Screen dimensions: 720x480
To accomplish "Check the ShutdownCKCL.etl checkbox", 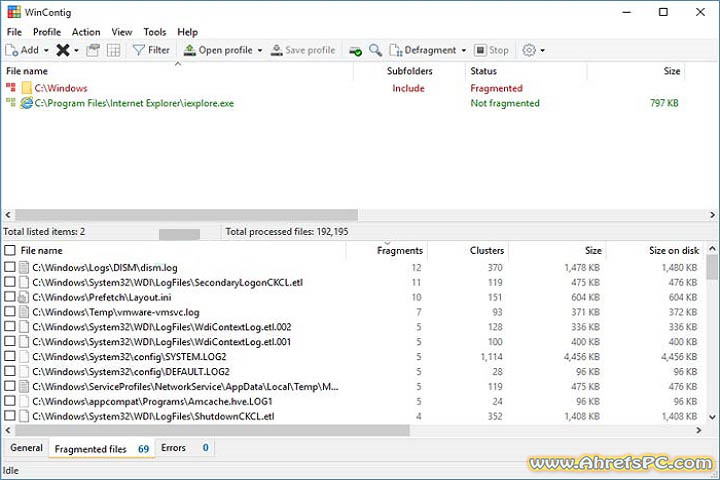I will coord(10,416).
